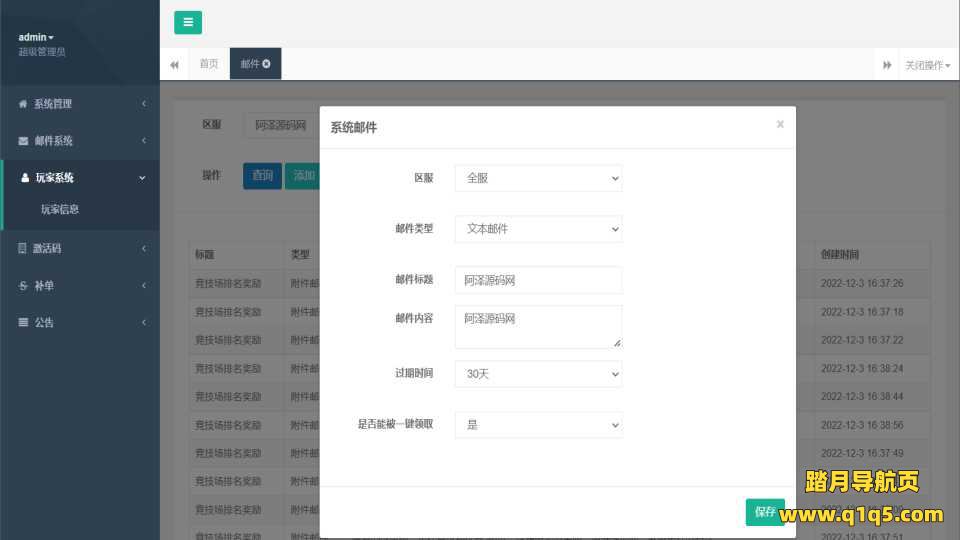Close the 邮件 tab with its x icon
This screenshot has width=960, height=540.
[x=267, y=64]
